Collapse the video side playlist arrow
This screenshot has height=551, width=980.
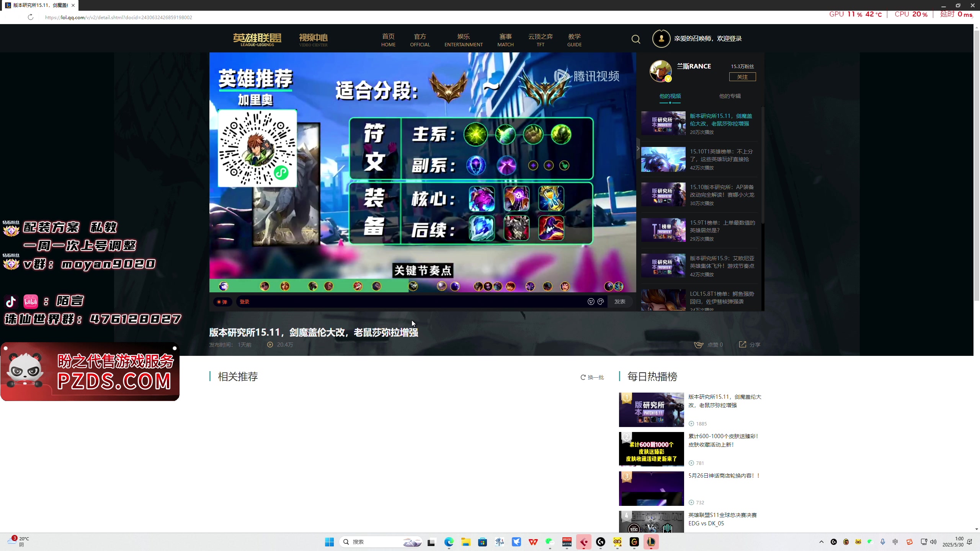638,148
